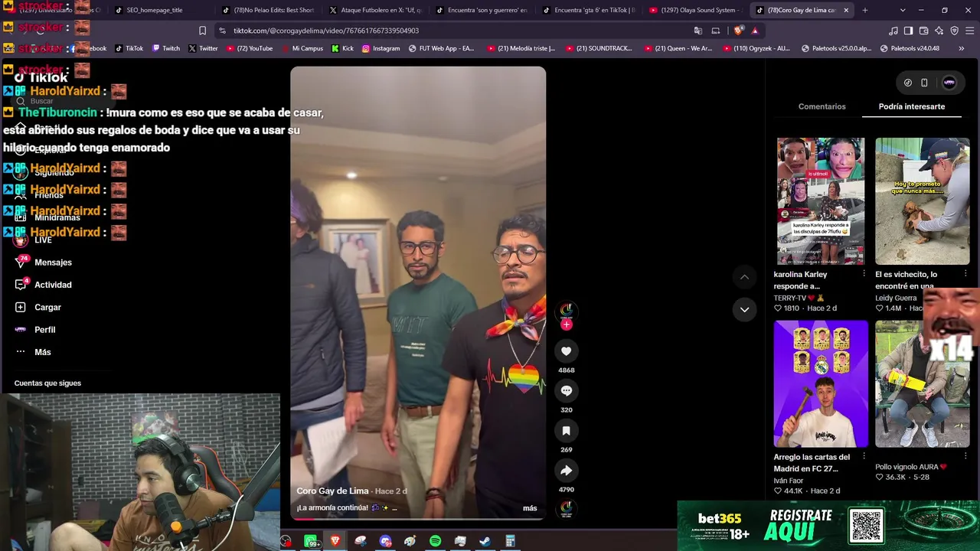Open the FUT Web App bookmark

pyautogui.click(x=441, y=48)
